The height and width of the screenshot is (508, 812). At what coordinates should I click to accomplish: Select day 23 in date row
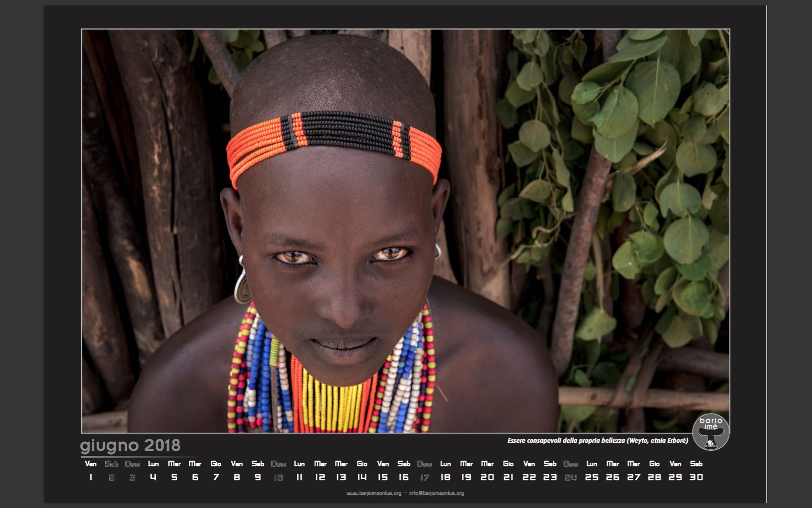tap(550, 477)
